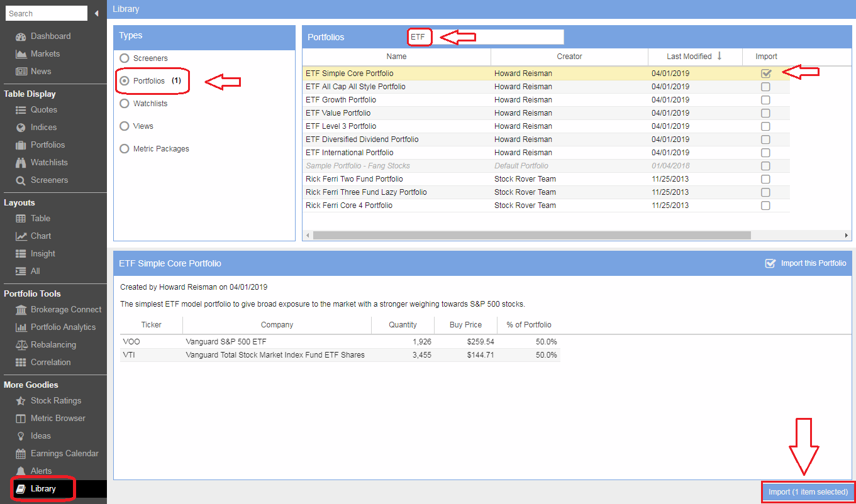Click the Portfolios briefcase icon in sidebar

coord(21,145)
